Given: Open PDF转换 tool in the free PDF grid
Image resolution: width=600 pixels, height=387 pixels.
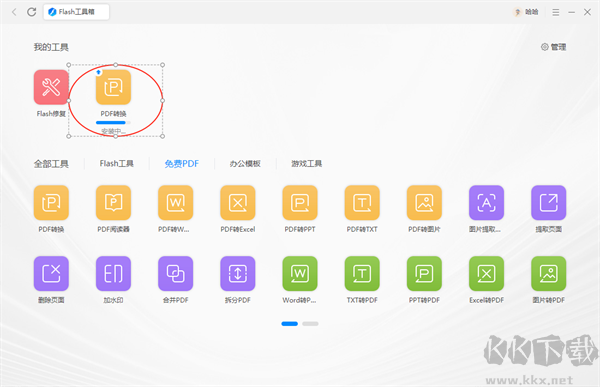Looking at the screenshot, I should click(x=51, y=203).
